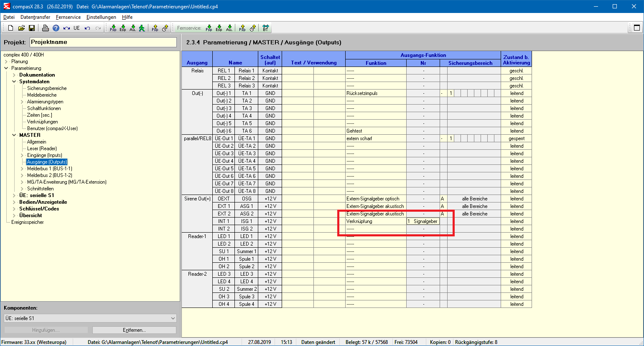Click the green running man icon
Image resolution: width=644 pixels, height=346 pixels.
pyautogui.click(x=142, y=28)
